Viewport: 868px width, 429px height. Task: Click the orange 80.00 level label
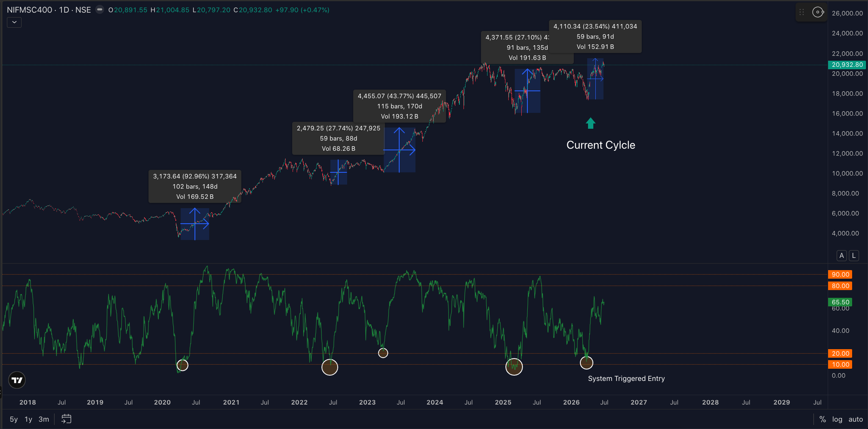tap(840, 286)
